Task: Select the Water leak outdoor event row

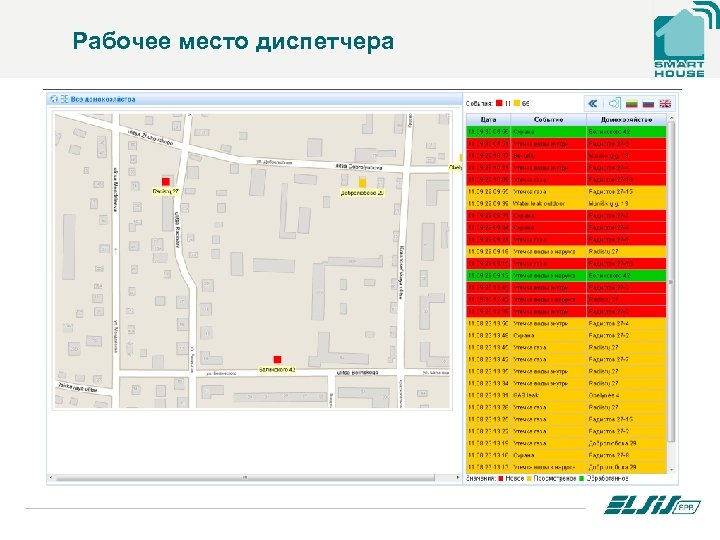Action: [566, 203]
